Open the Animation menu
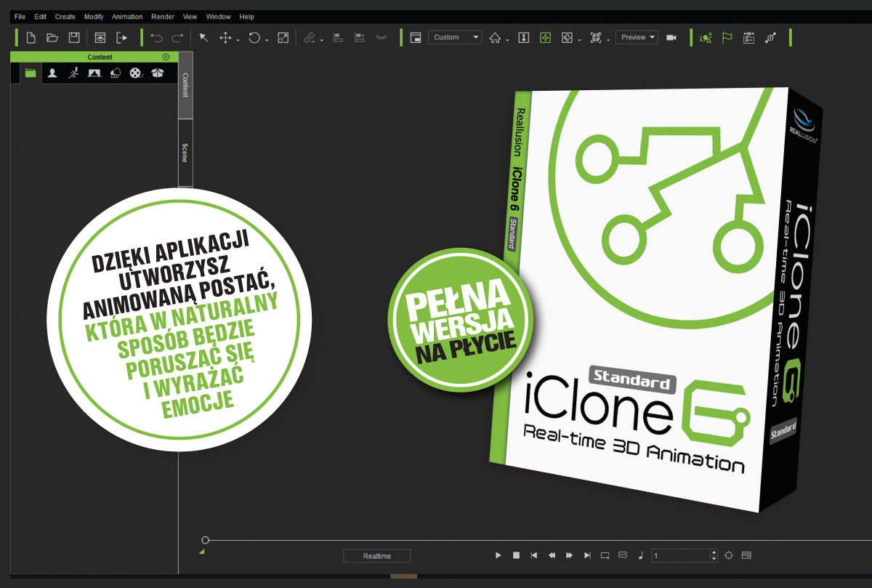872x588 pixels. pyautogui.click(x=127, y=17)
